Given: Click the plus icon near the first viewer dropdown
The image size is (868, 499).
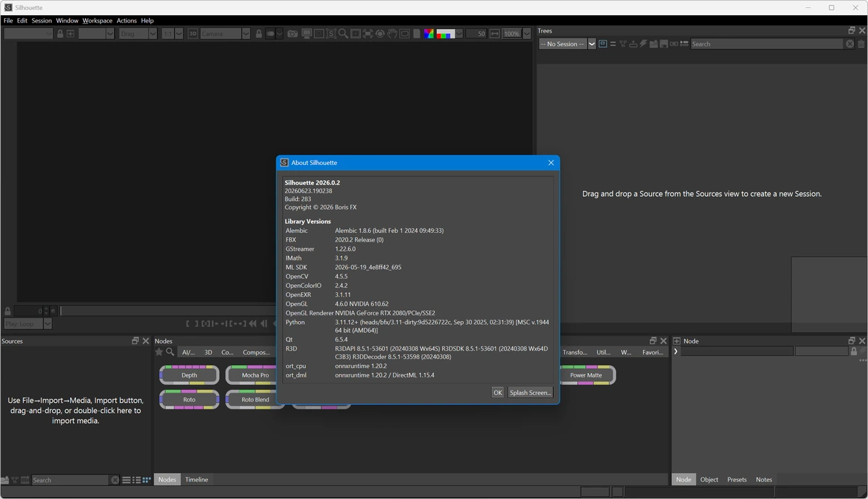Looking at the screenshot, I should 70,33.
